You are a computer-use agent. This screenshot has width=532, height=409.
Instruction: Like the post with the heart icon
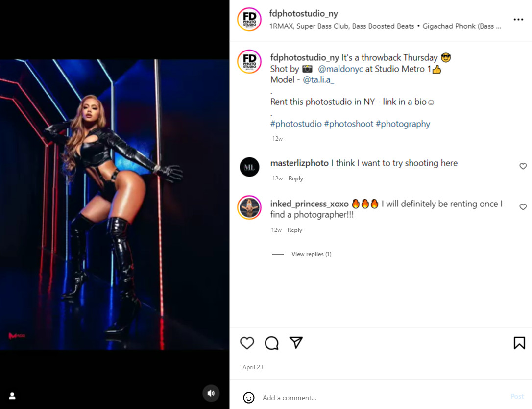click(247, 343)
